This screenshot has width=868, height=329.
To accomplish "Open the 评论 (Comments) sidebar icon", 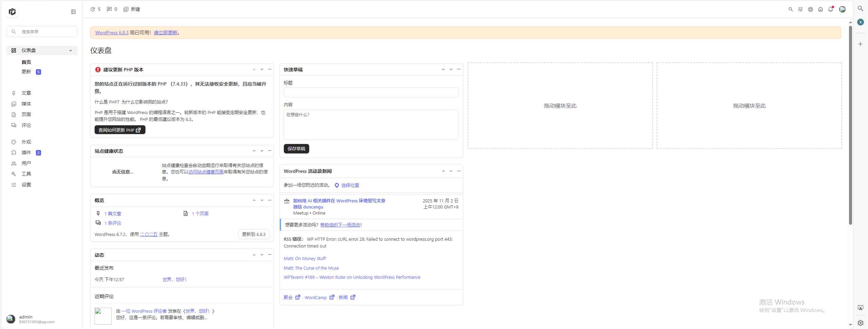I will (14, 125).
